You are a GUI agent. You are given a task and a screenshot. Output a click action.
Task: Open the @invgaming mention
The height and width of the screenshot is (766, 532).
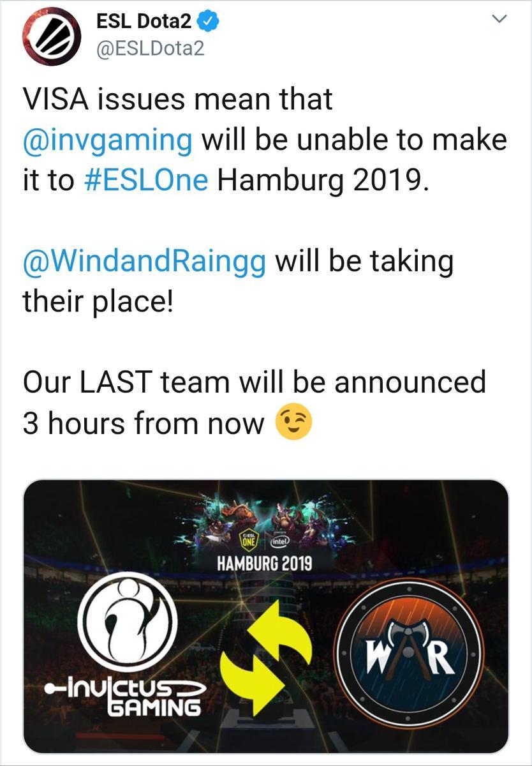tap(108, 141)
